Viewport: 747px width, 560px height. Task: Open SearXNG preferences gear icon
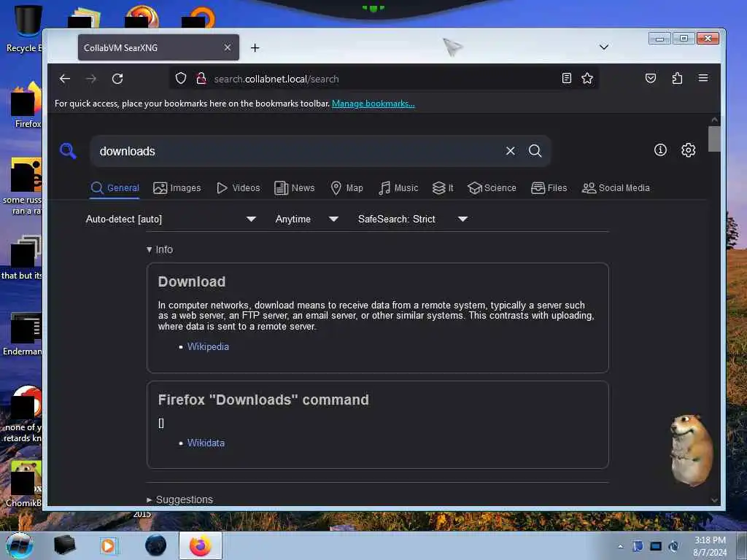(x=688, y=150)
